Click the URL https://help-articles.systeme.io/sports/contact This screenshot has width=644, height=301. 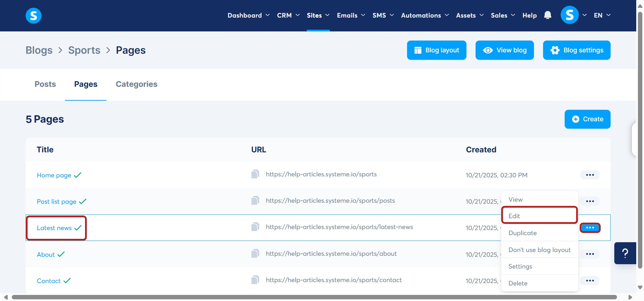pos(333,280)
